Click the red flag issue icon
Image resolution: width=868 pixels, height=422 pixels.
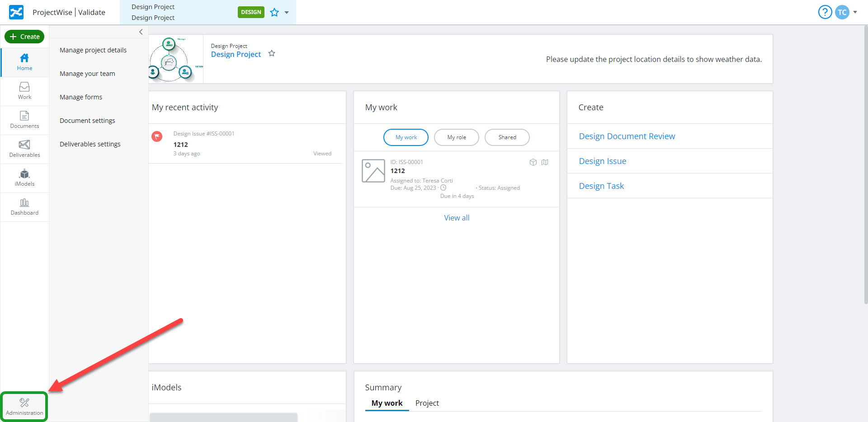pos(157,136)
